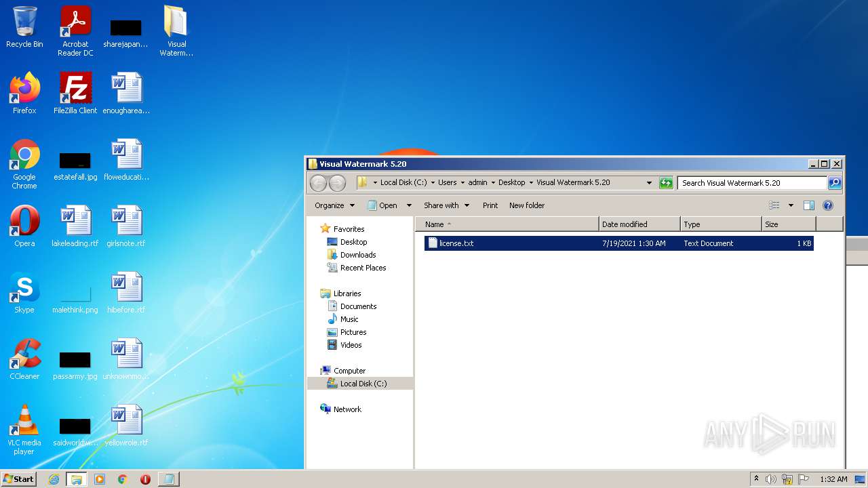Open the Organize dropdown menu
The height and width of the screenshot is (488, 868).
(334, 205)
